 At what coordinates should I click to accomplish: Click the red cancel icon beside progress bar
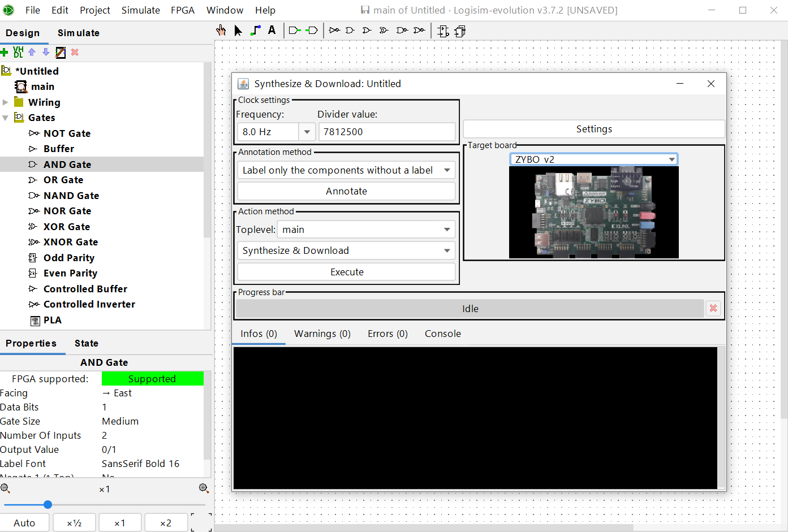[x=713, y=308]
